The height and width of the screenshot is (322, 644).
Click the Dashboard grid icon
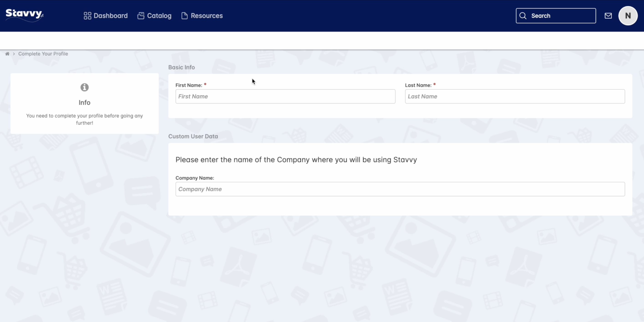(87, 16)
